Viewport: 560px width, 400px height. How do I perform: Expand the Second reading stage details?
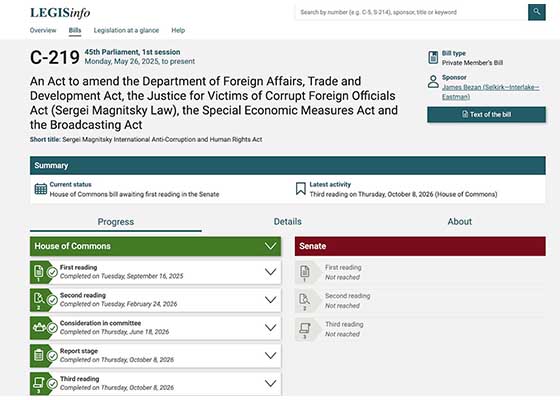(x=270, y=300)
